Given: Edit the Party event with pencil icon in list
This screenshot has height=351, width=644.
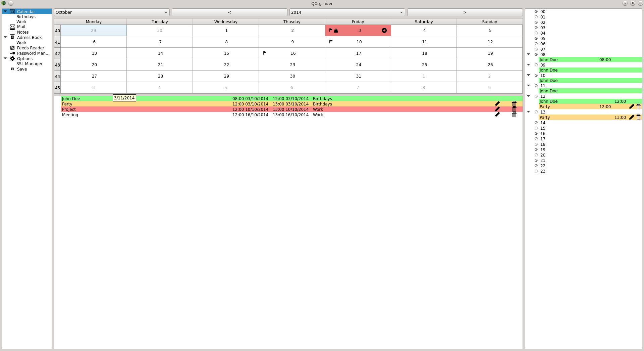Looking at the screenshot, I should point(497,104).
